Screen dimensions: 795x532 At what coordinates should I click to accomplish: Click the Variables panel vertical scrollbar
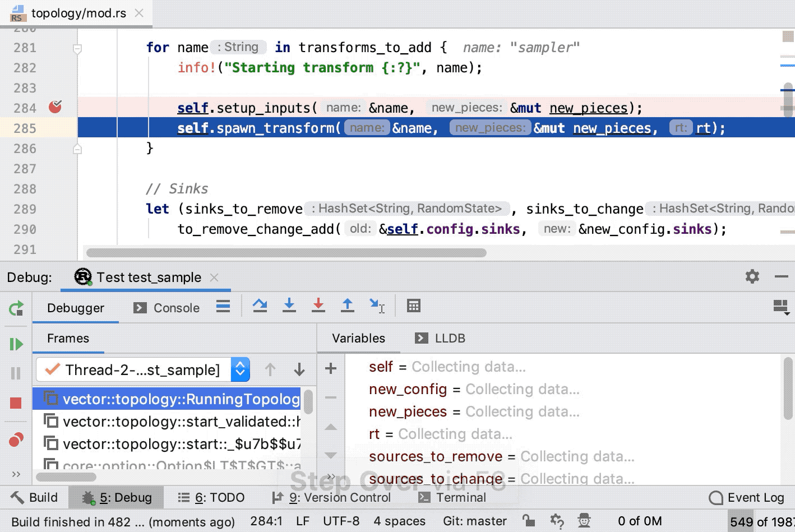[788, 388]
